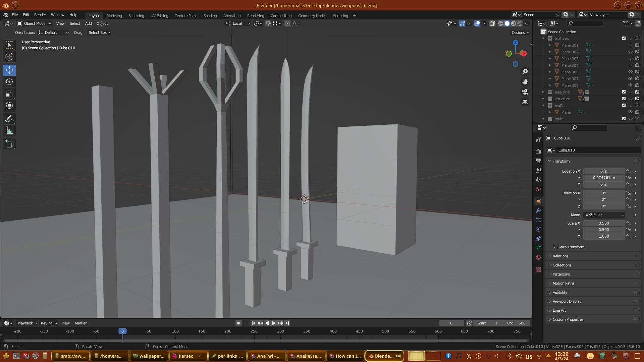
Task: Select the Cursor tool in toolbar
Action: click(x=9, y=57)
